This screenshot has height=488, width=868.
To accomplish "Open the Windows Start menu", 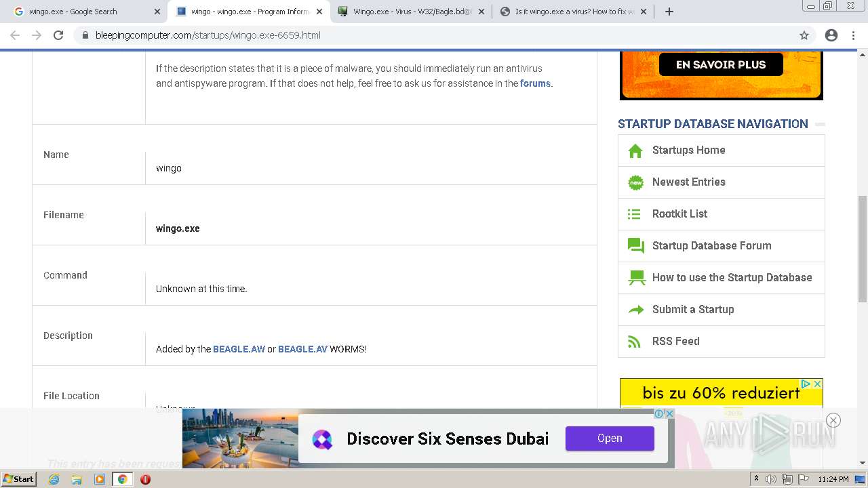I will point(19,479).
